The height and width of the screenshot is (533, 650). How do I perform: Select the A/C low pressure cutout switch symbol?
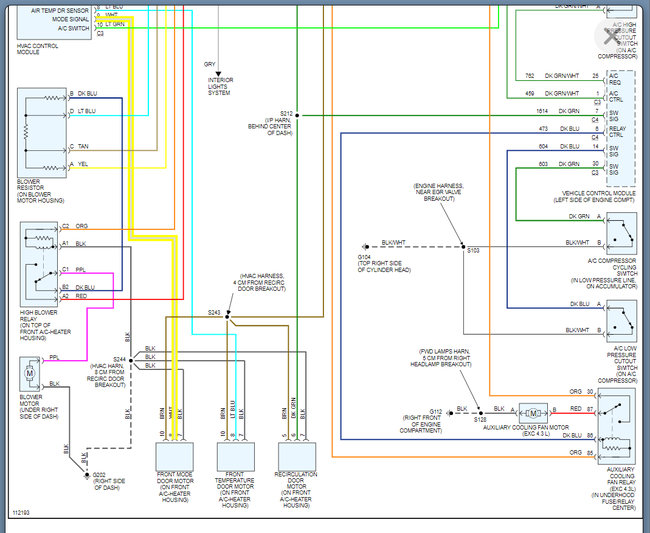(621, 321)
